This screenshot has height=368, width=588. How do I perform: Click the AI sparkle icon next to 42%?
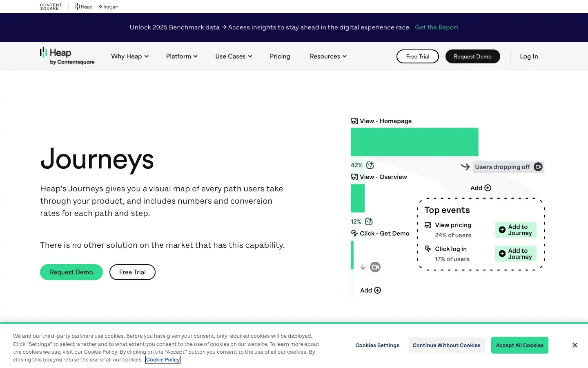[x=370, y=165]
